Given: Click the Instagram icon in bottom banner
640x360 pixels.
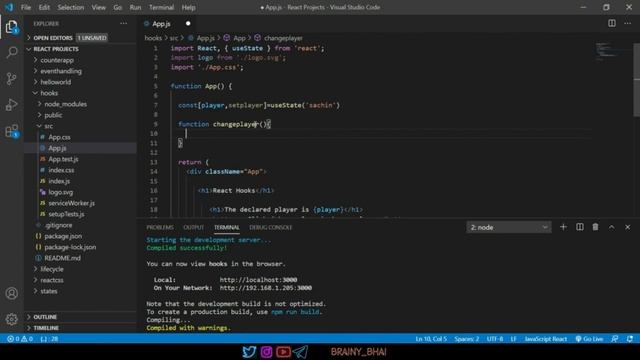Looking at the screenshot, I should click(x=266, y=351).
